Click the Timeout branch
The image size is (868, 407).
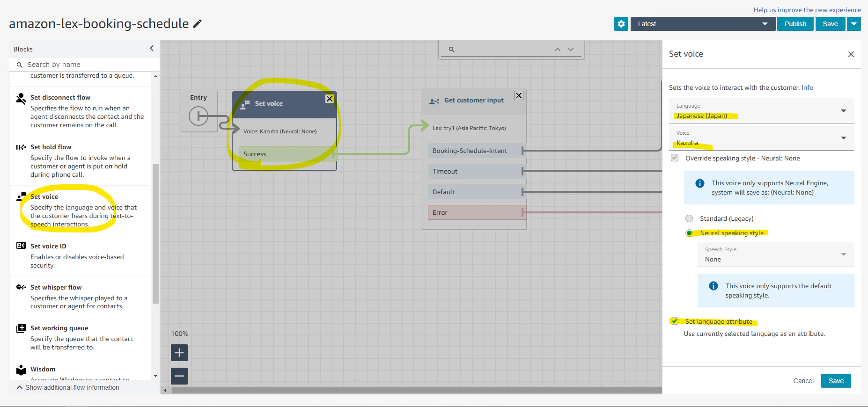(476, 171)
